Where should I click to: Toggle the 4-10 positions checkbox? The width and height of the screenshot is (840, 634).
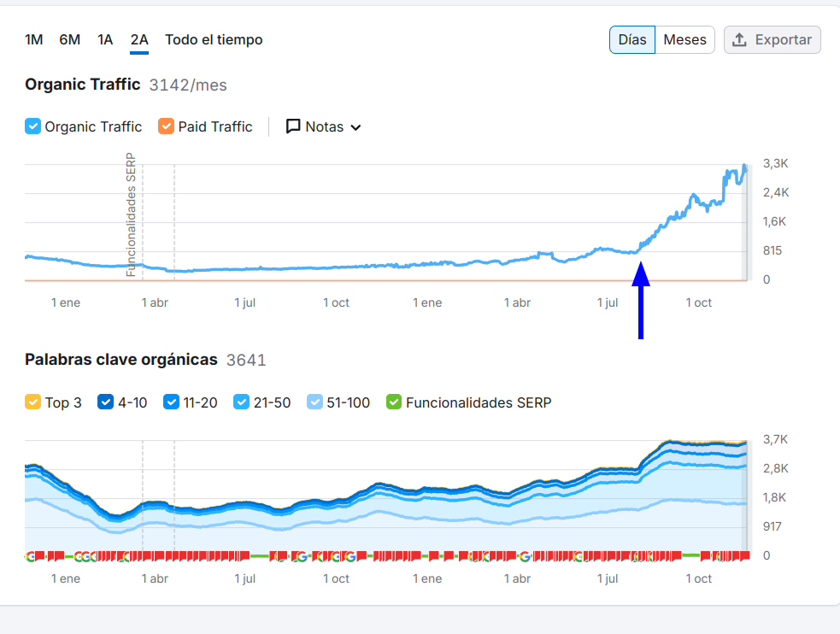pos(107,402)
